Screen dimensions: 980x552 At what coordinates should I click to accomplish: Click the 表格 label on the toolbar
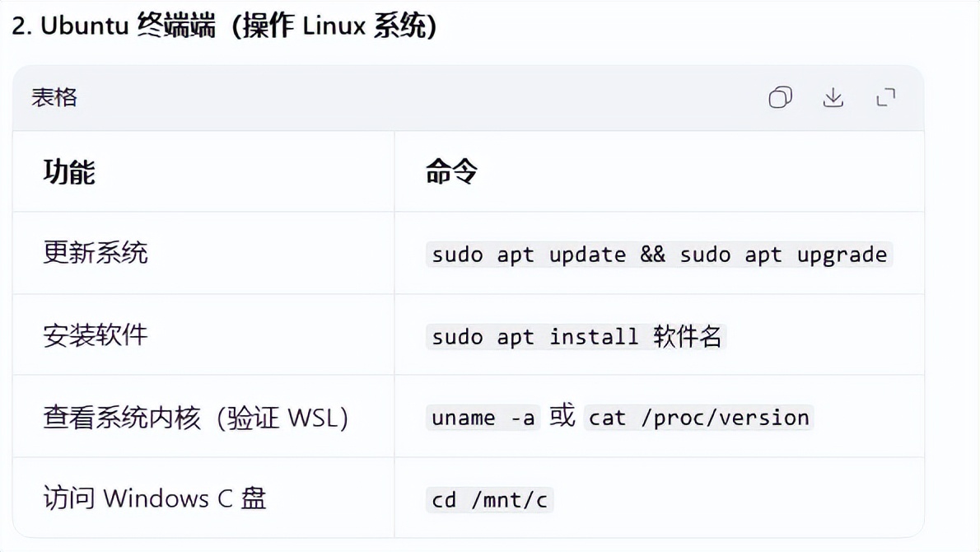[x=54, y=97]
